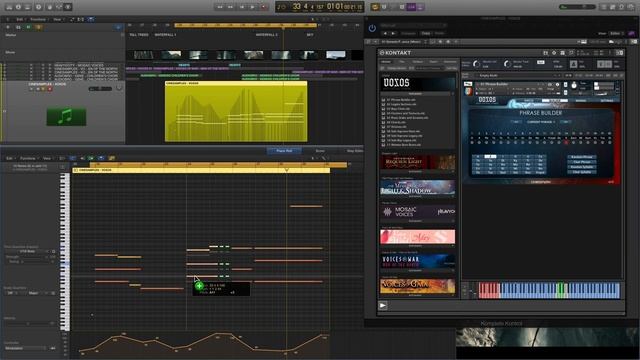The image size is (640, 360).
Task: Switch to the Files tab in Kontakt browser
Action: (x=402, y=62)
